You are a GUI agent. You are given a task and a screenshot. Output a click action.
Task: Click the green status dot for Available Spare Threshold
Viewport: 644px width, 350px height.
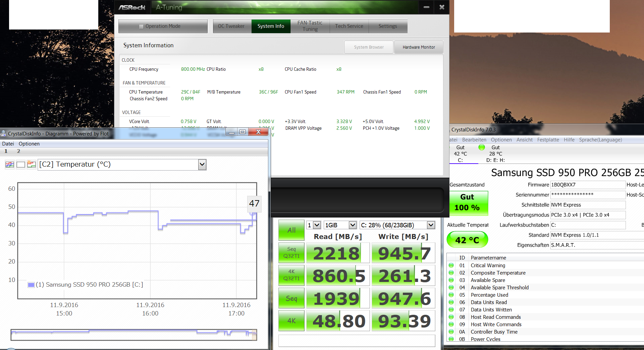coord(451,287)
